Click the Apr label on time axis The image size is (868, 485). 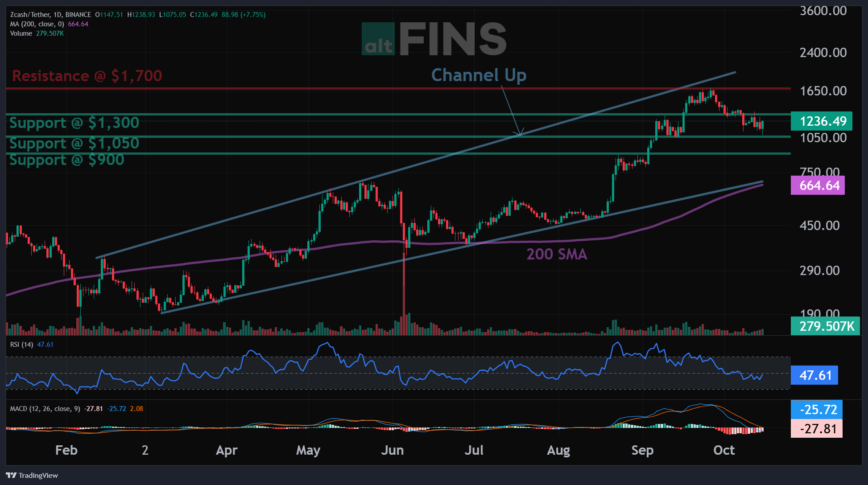[227, 450]
